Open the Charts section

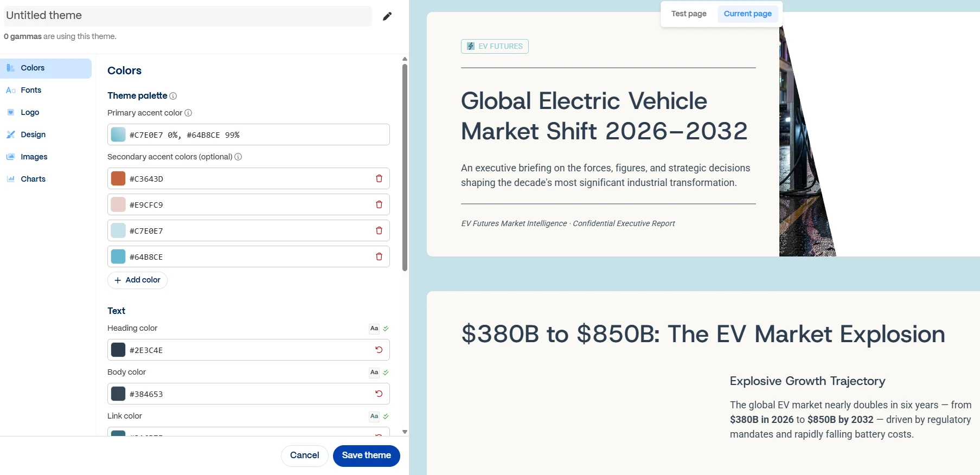click(46, 179)
